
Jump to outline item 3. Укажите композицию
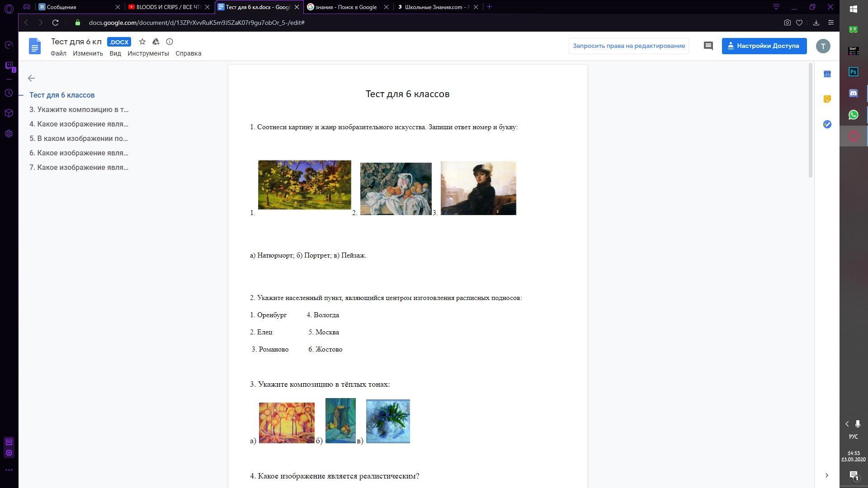coord(79,109)
